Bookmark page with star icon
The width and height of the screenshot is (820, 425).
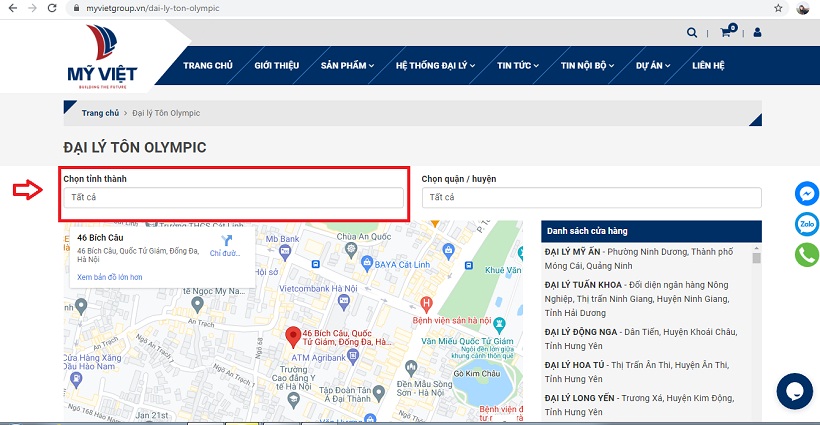pyautogui.click(x=778, y=8)
